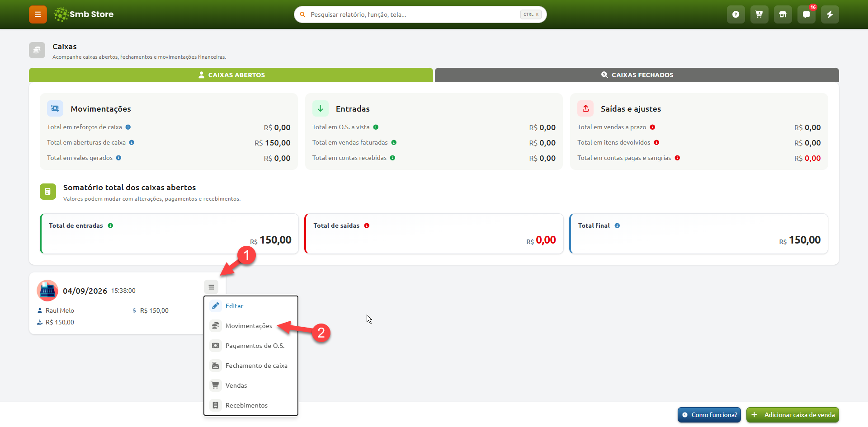Open Vendas from the dropdown menu
The width and height of the screenshot is (868, 427).
[251, 385]
